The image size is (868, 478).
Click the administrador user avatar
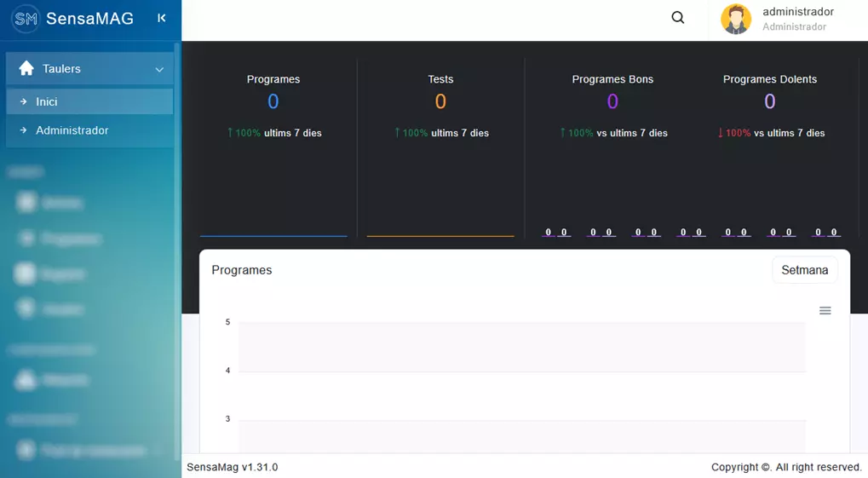[x=736, y=19]
